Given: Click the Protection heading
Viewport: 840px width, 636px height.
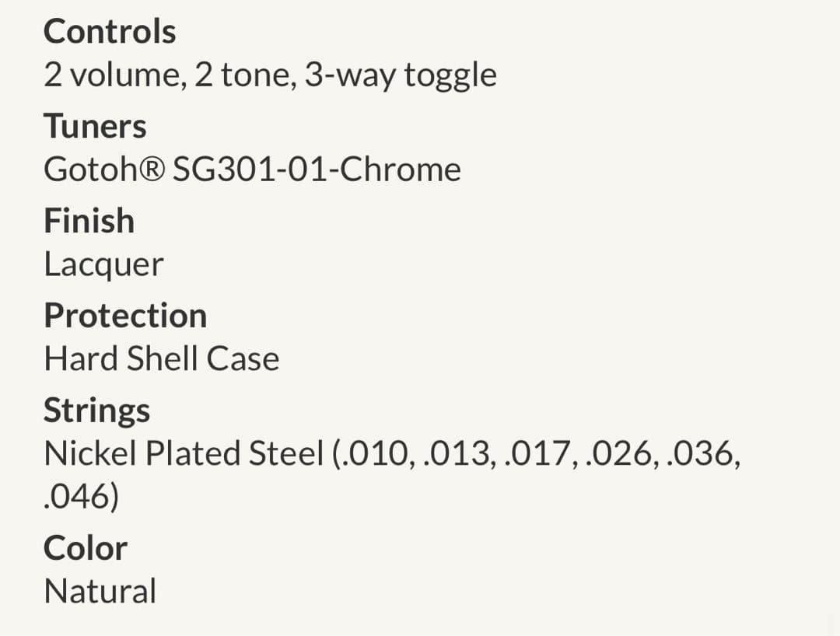Looking at the screenshot, I should click(x=125, y=316).
